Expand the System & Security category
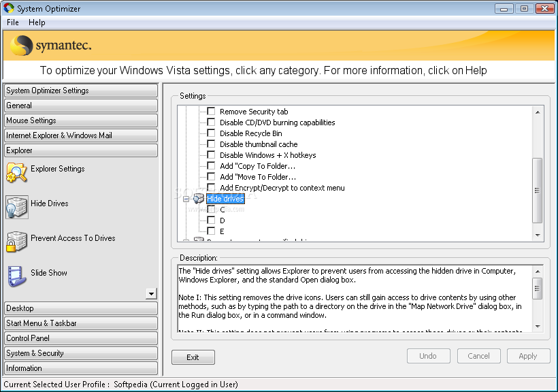558x392 pixels. tap(81, 353)
